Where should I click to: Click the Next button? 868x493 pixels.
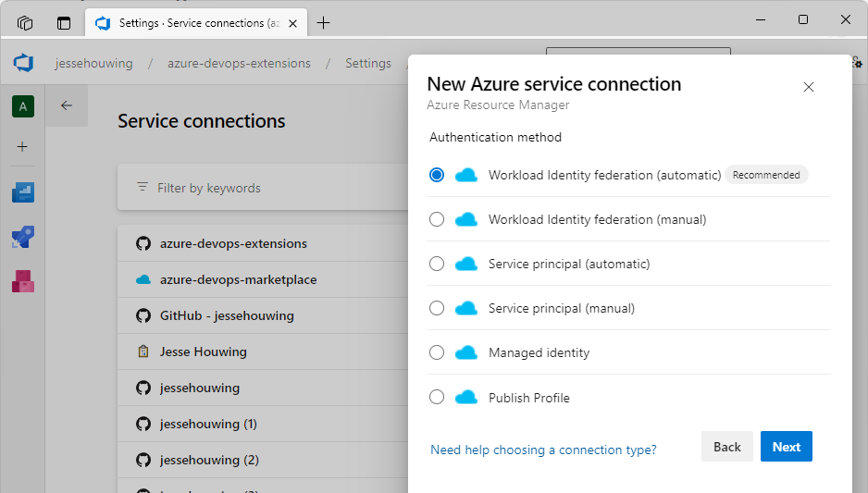786,447
